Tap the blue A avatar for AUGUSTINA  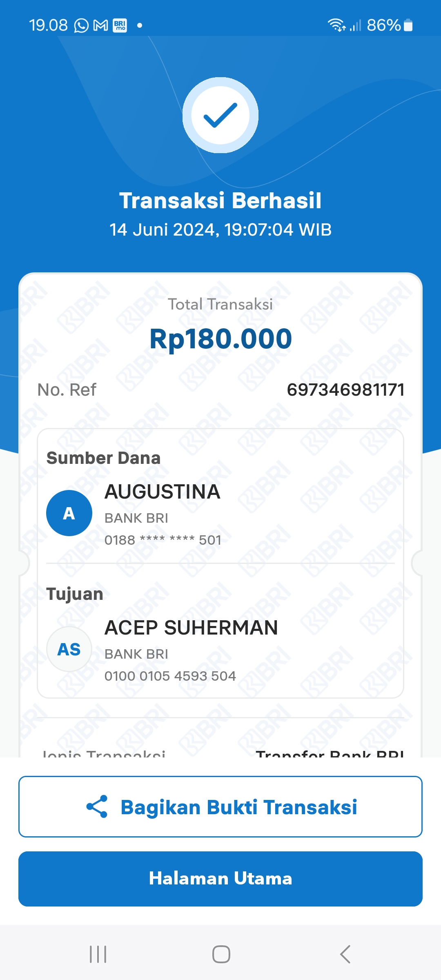[x=69, y=513]
